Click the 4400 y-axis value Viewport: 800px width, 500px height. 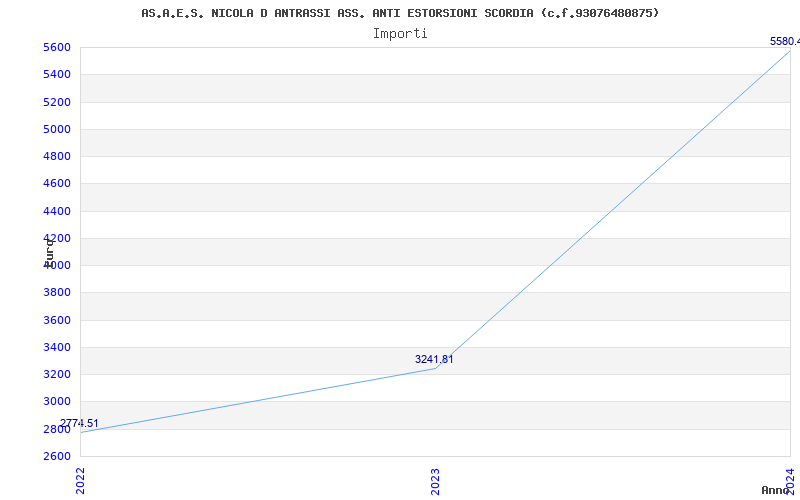tap(57, 211)
